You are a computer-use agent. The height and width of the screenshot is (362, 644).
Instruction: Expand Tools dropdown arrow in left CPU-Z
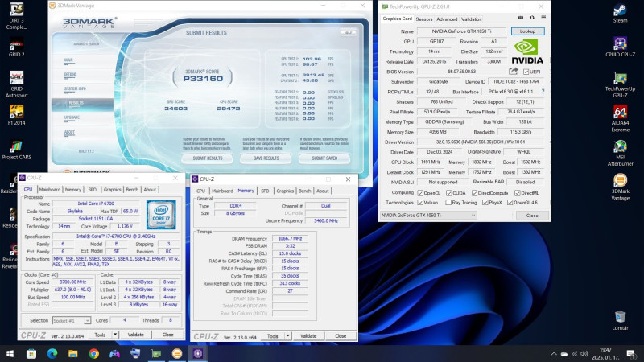(x=115, y=335)
